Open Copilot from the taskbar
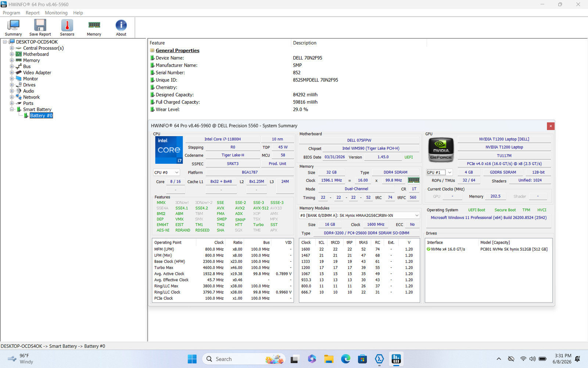The image size is (588, 368). [x=312, y=359]
